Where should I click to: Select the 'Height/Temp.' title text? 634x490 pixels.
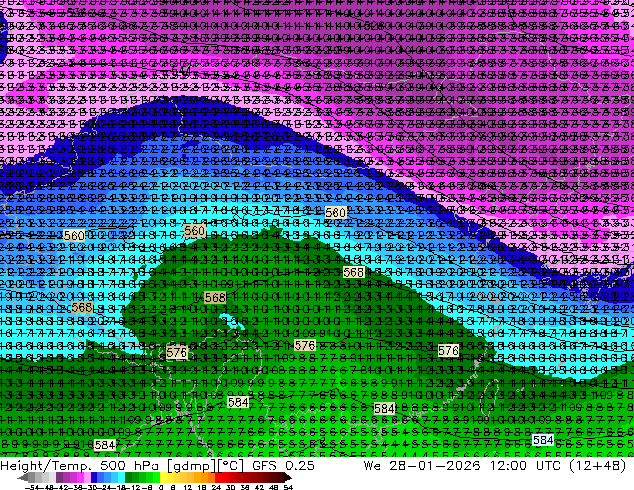point(46,465)
